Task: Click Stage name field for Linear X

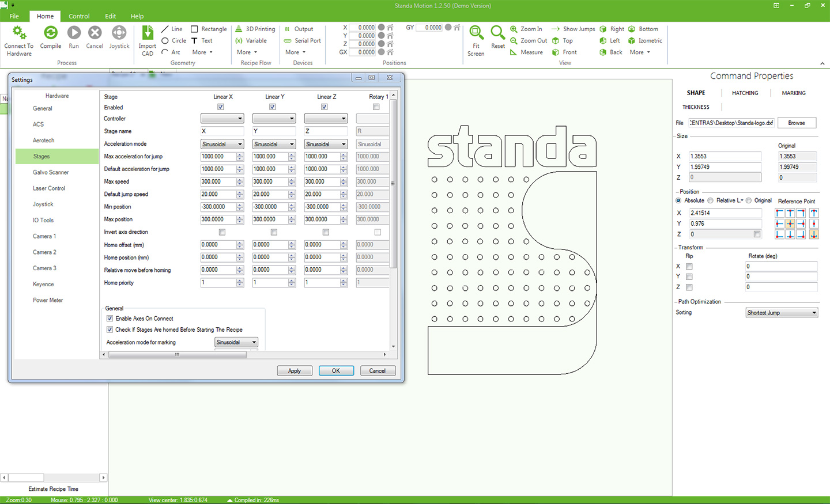Action: (x=222, y=131)
